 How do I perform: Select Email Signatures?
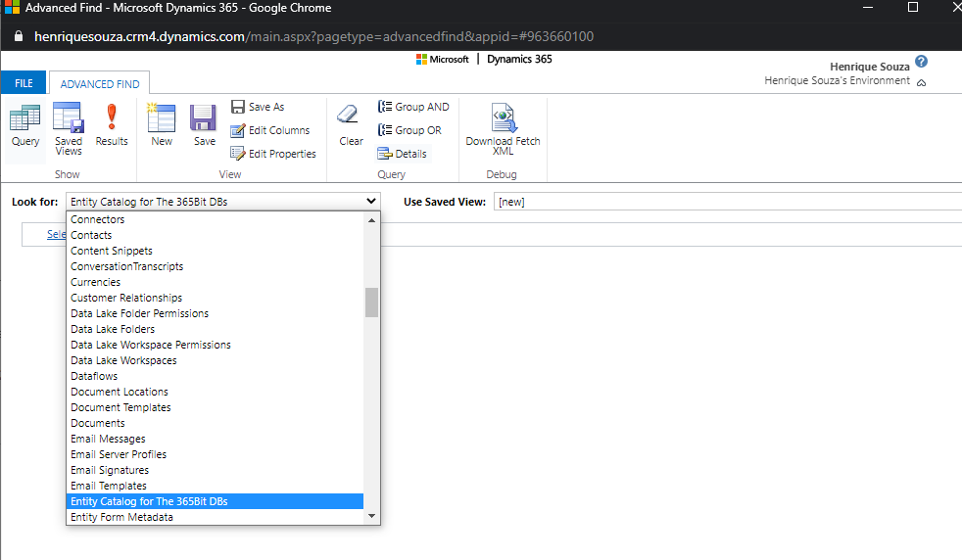(x=215, y=470)
